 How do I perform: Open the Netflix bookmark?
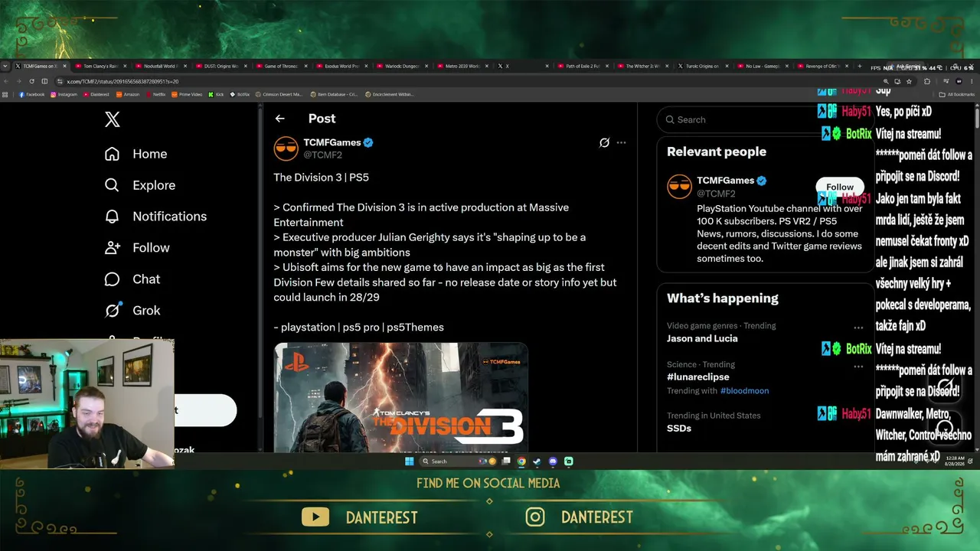click(x=156, y=94)
